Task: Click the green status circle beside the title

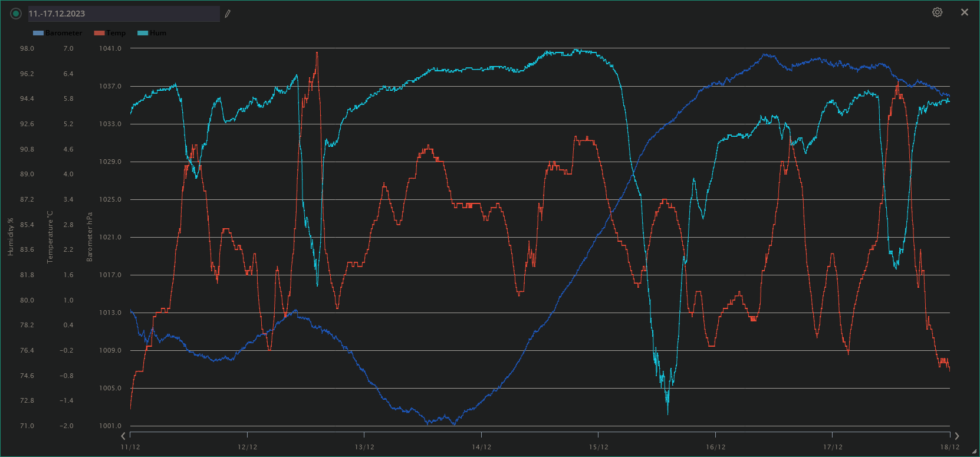Action: coord(16,14)
